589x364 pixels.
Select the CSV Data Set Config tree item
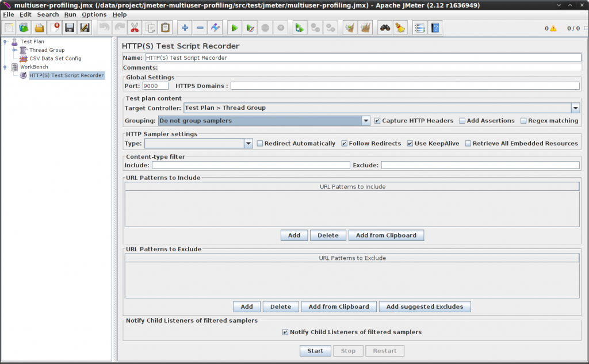point(55,58)
